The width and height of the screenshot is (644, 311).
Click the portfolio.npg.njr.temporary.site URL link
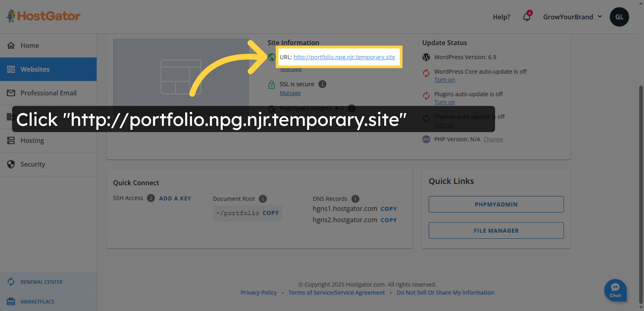click(x=344, y=57)
